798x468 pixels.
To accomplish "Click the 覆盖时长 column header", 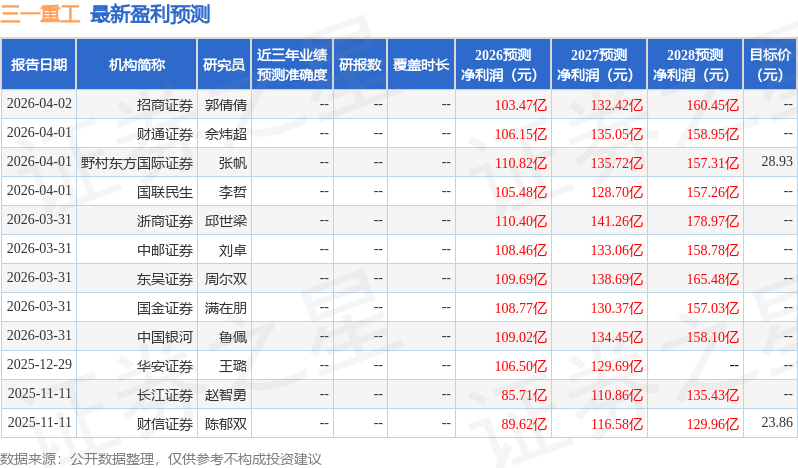I will [421, 64].
